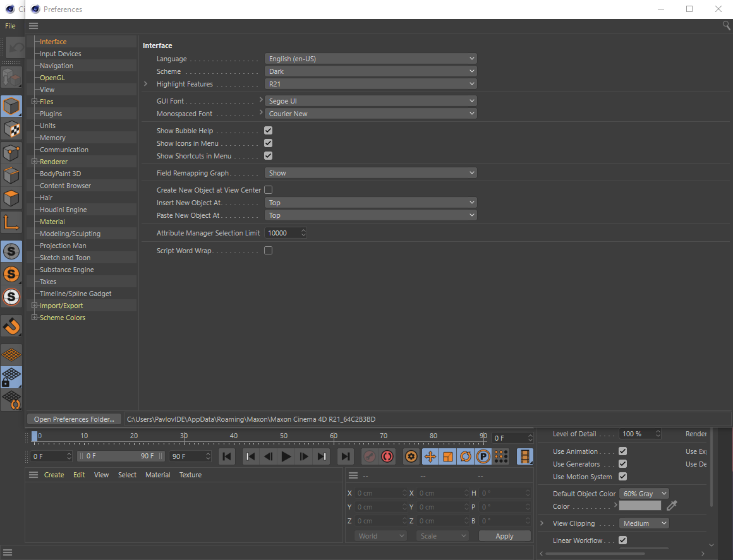Click the Apply button in Coordinates
The width and height of the screenshot is (733, 560).
504,536
